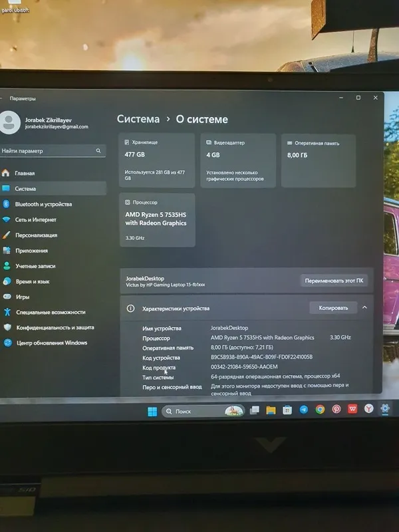Click the Время и язык globe icon
Viewport: 399px width, 532px height.
[7, 281]
